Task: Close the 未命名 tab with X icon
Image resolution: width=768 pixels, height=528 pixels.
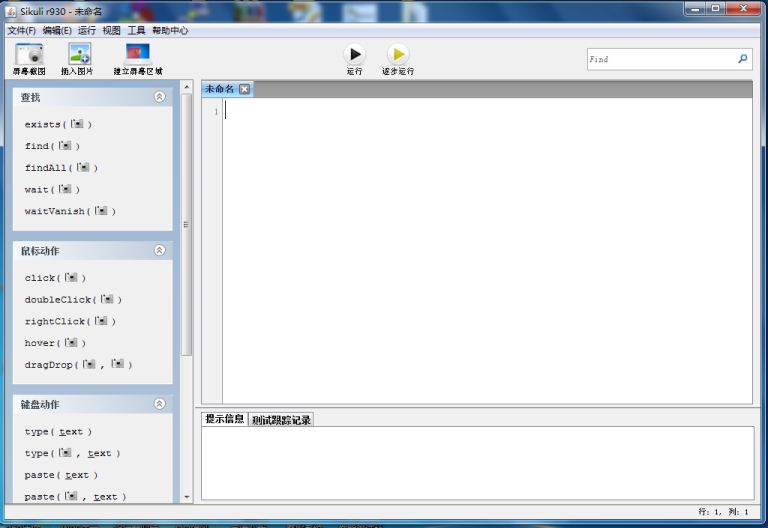Action: [x=244, y=89]
